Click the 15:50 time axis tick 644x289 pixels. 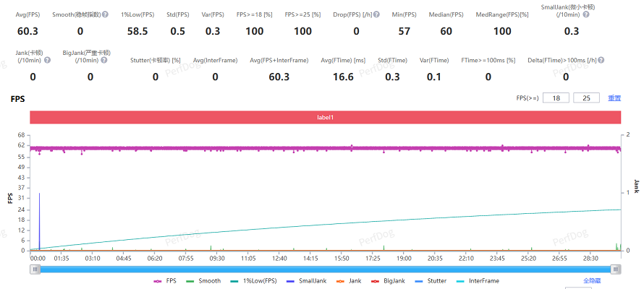point(342,259)
